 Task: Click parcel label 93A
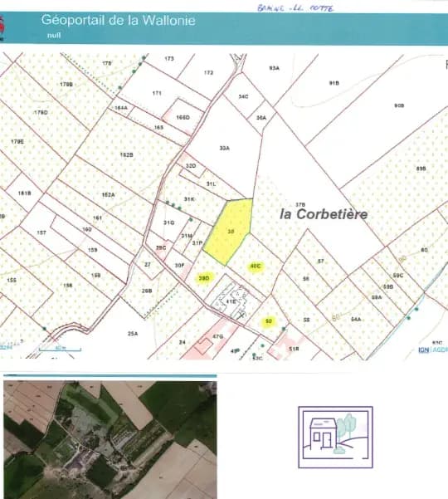(x=274, y=68)
